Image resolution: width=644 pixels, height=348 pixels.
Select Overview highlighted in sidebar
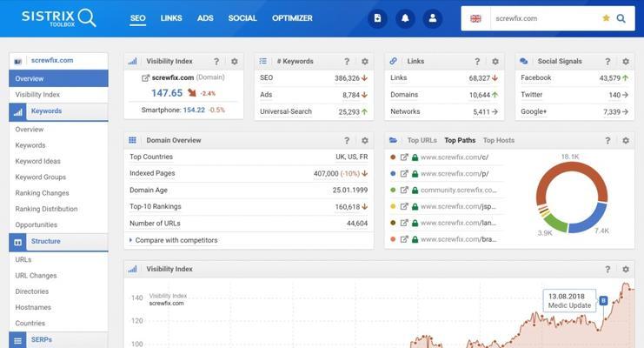pos(58,78)
